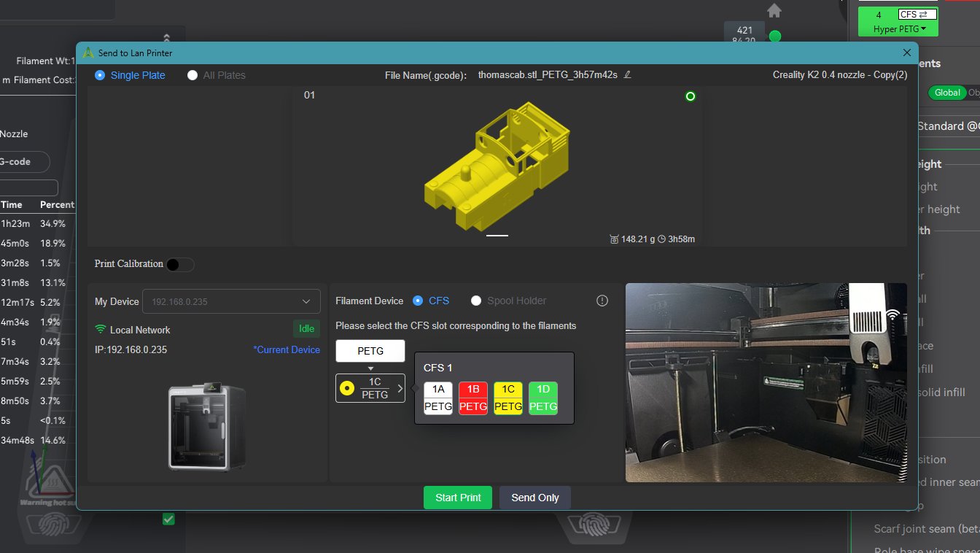Pick the white 1A PETG slot
This screenshot has height=553, width=980.
438,398
